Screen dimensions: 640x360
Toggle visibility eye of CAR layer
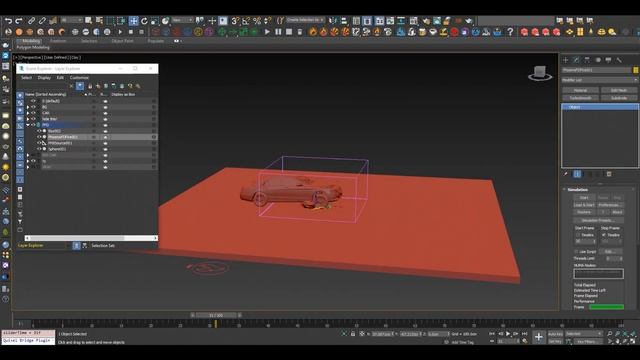(33, 113)
